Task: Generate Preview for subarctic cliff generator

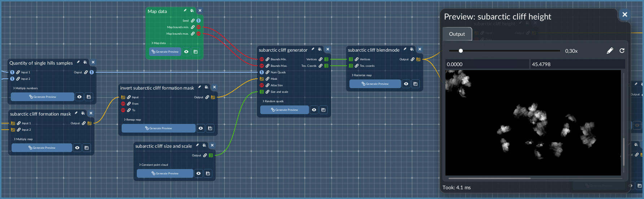Action: click(284, 110)
